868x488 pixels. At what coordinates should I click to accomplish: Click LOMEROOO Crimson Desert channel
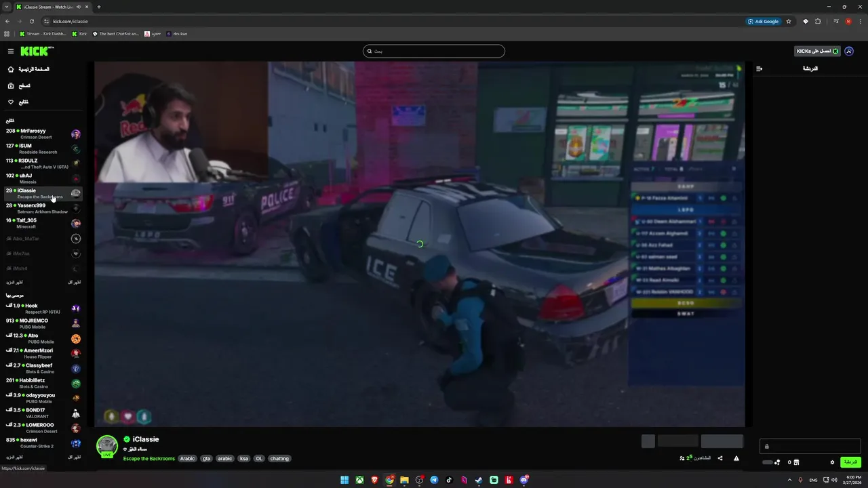(43, 428)
